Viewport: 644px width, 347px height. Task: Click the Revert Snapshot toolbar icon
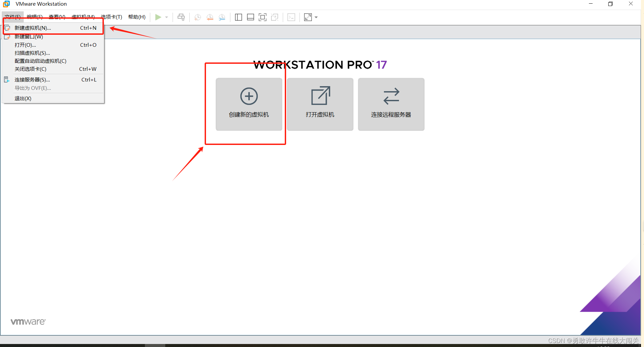210,17
